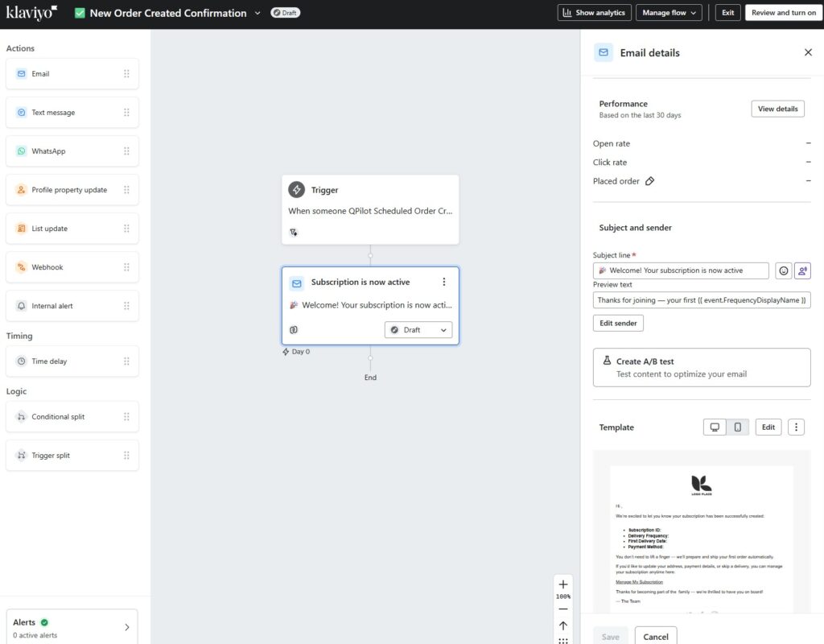Click the Preview text input field

click(x=702, y=299)
